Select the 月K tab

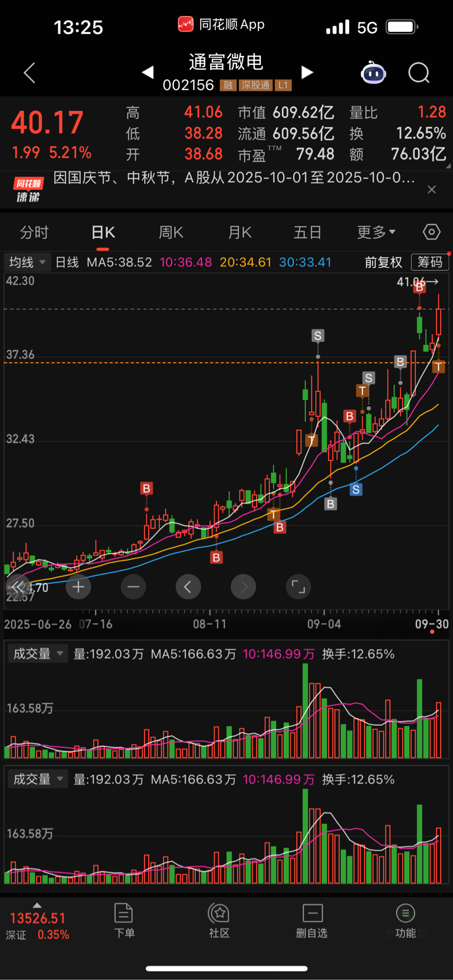[240, 232]
